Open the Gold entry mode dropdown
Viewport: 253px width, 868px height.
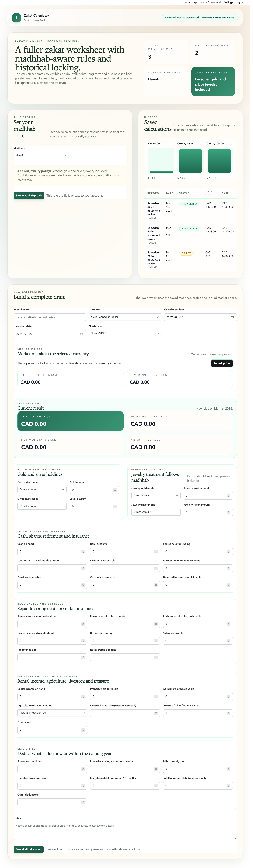click(41, 490)
